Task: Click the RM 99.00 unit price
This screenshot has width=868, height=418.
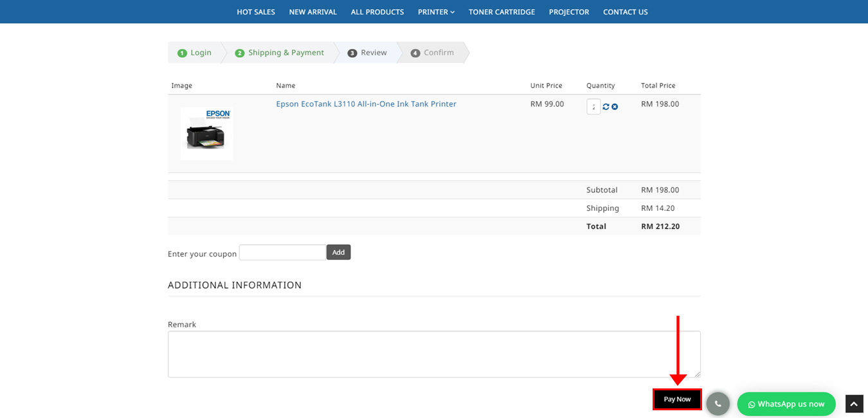Action: pyautogui.click(x=547, y=104)
